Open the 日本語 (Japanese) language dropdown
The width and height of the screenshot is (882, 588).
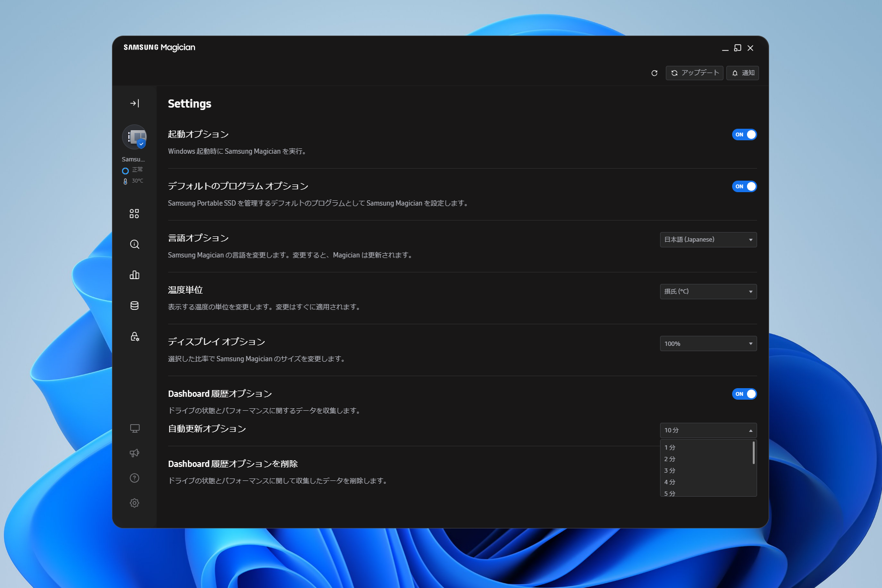[709, 240]
